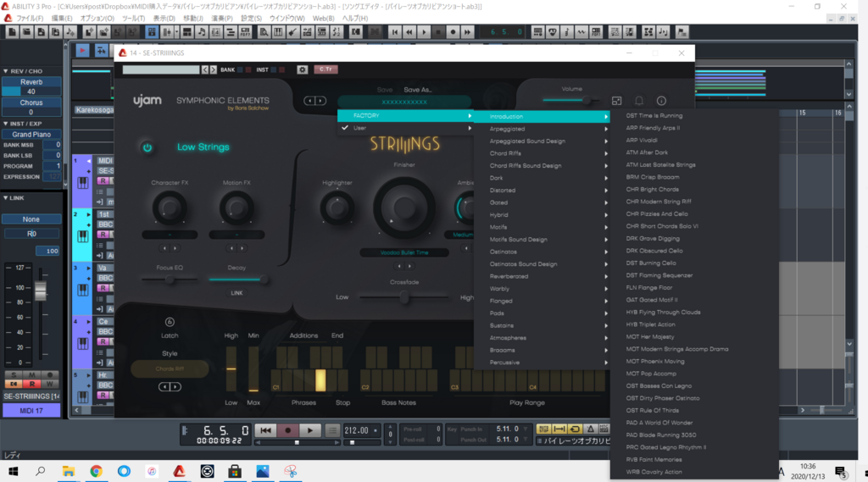Open the Link None selector
Viewport: 868px width, 482px height.
click(31, 219)
